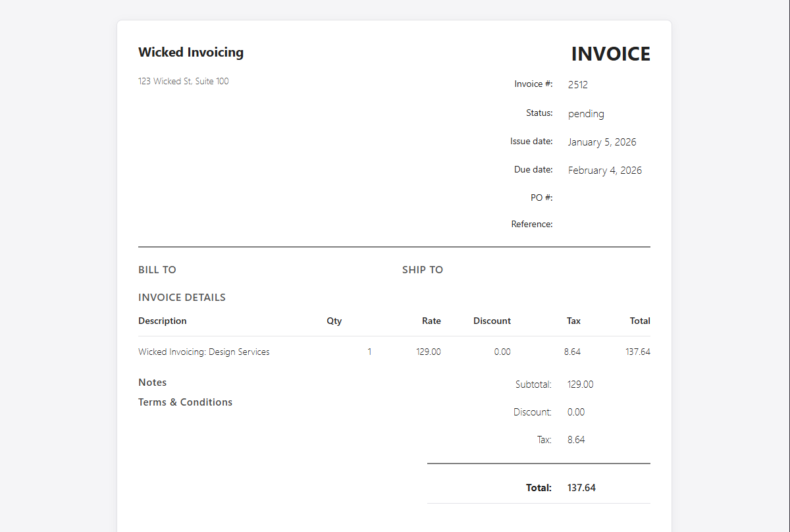Viewport: 790px width, 532px height.
Task: Click the BILL TO section header
Action: 157,269
